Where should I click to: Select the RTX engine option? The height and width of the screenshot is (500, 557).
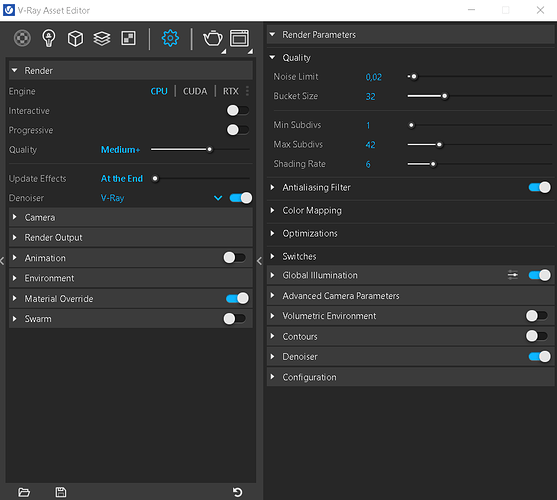click(231, 91)
